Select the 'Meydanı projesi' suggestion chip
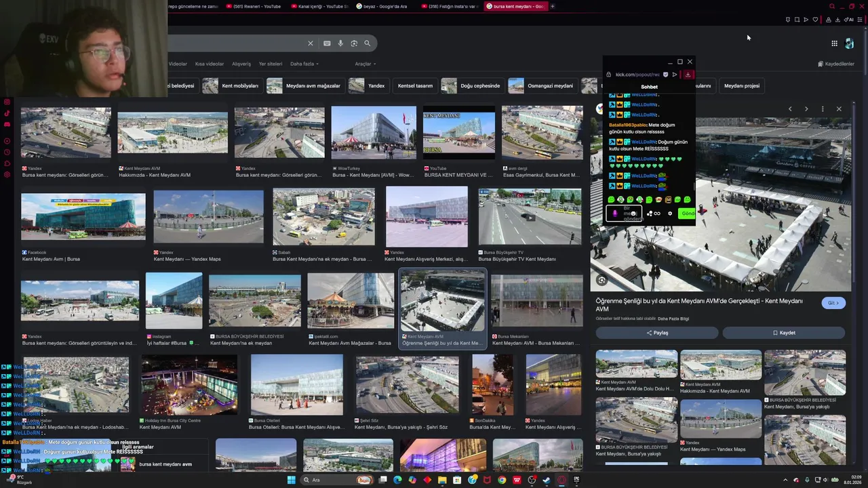Viewport: 868px width, 488px height. coord(741,86)
